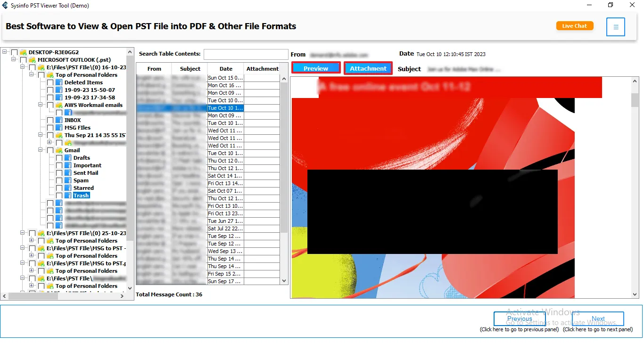Check the Trash folder checkbox
This screenshot has height=343, width=644.
(59, 196)
